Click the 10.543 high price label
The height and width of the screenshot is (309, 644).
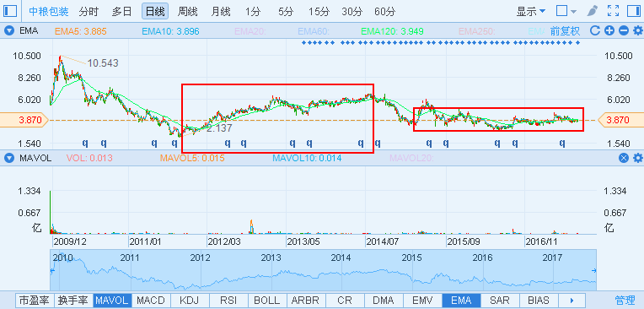point(103,63)
